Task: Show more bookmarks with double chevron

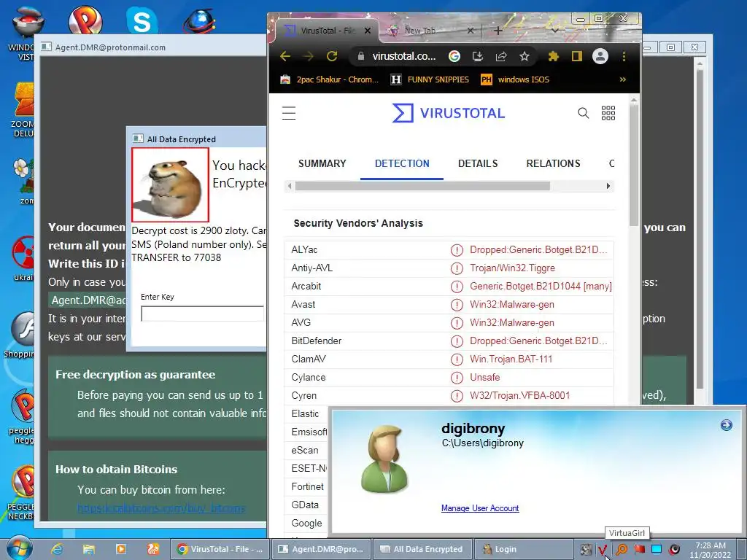Action: [623, 79]
